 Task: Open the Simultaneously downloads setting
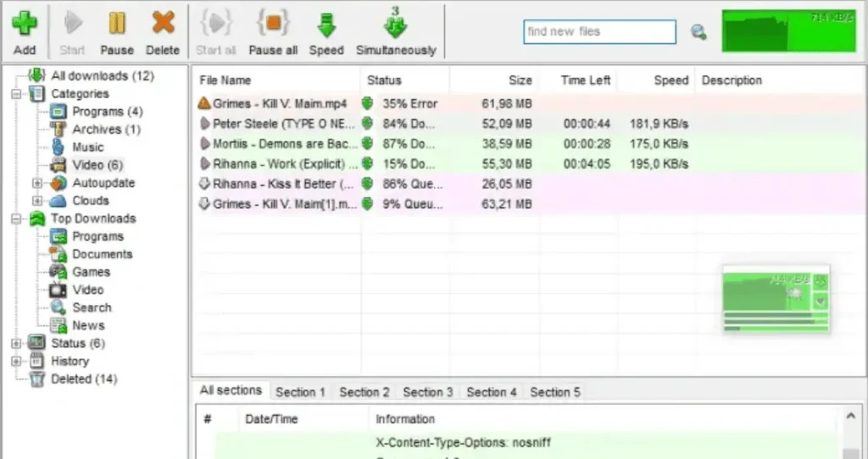(x=396, y=32)
